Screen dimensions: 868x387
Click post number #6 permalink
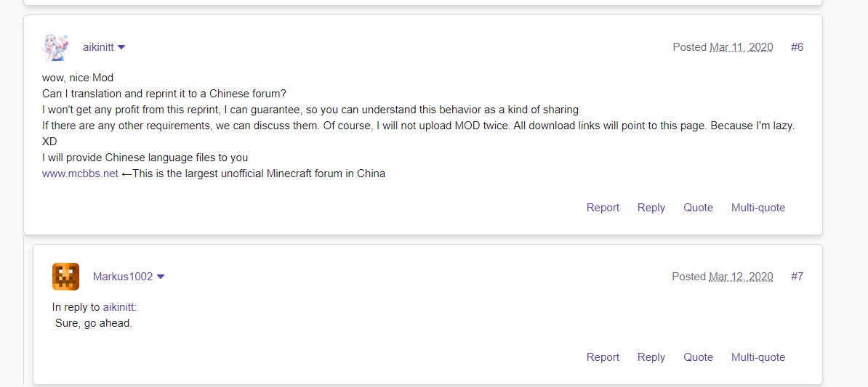tap(797, 47)
